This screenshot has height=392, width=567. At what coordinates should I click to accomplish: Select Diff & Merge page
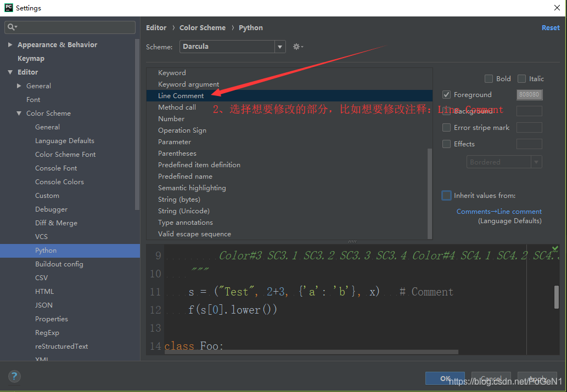click(x=56, y=223)
